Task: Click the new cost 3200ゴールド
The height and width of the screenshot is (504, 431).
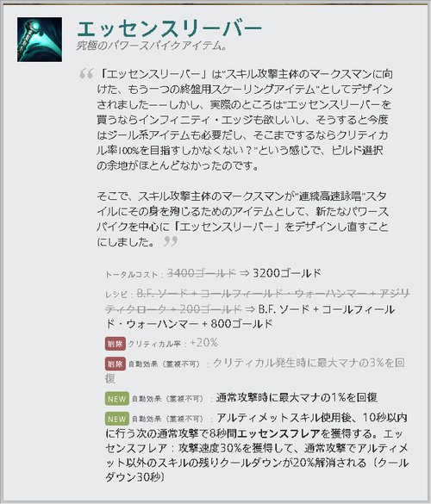Action: pos(287,273)
